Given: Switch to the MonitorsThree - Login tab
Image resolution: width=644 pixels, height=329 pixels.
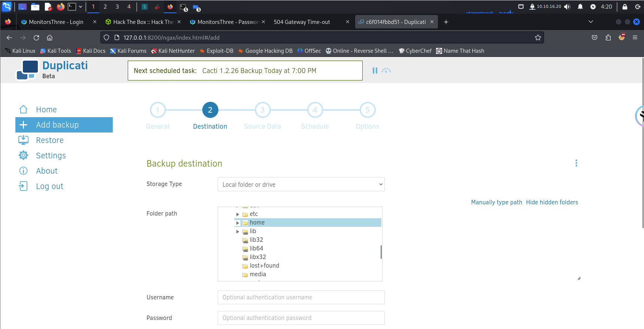Looking at the screenshot, I should (56, 22).
